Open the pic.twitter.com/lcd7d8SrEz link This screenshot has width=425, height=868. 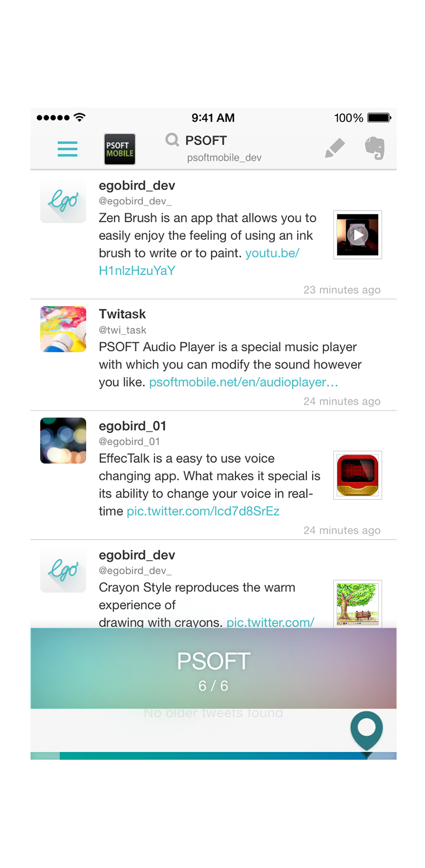(203, 511)
